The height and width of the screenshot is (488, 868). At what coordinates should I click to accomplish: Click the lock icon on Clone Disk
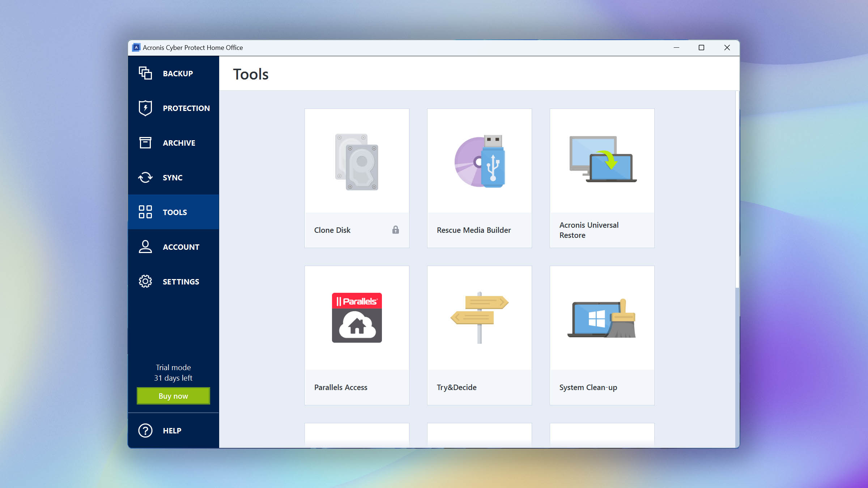(x=396, y=230)
